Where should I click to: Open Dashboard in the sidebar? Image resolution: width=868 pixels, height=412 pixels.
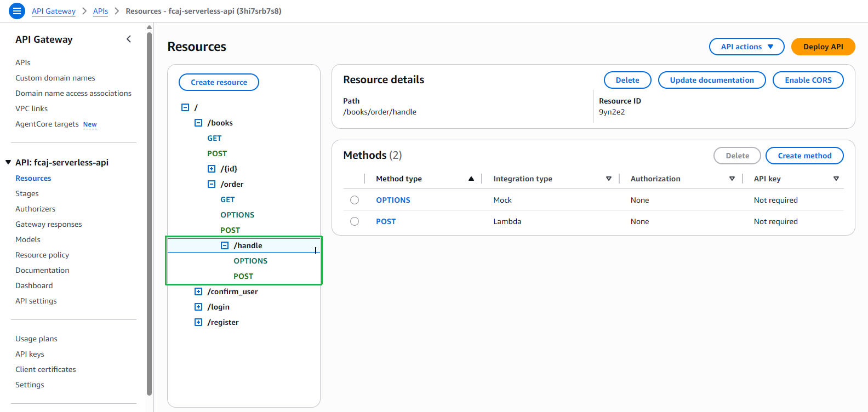click(x=34, y=285)
